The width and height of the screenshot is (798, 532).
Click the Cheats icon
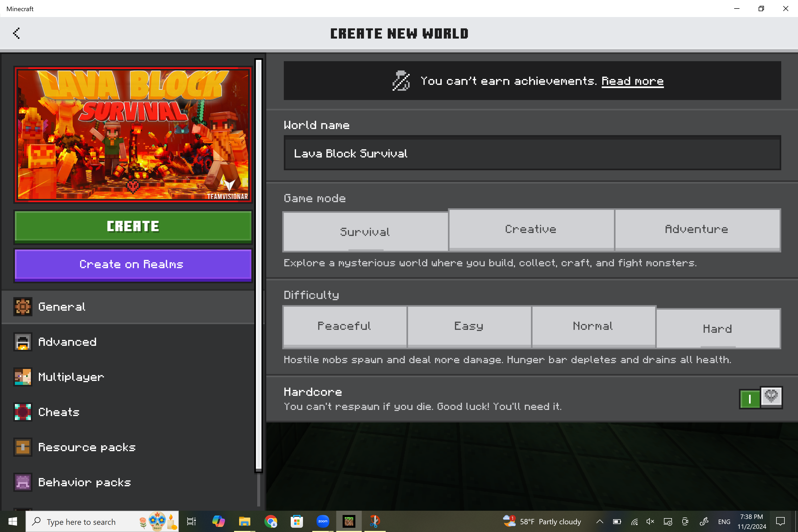[x=23, y=412]
